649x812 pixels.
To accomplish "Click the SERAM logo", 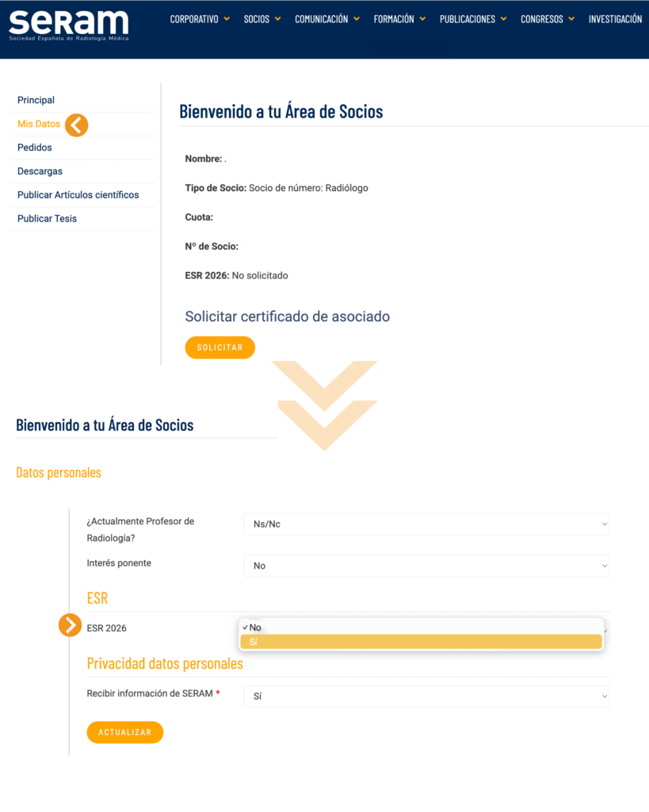I will click(69, 25).
